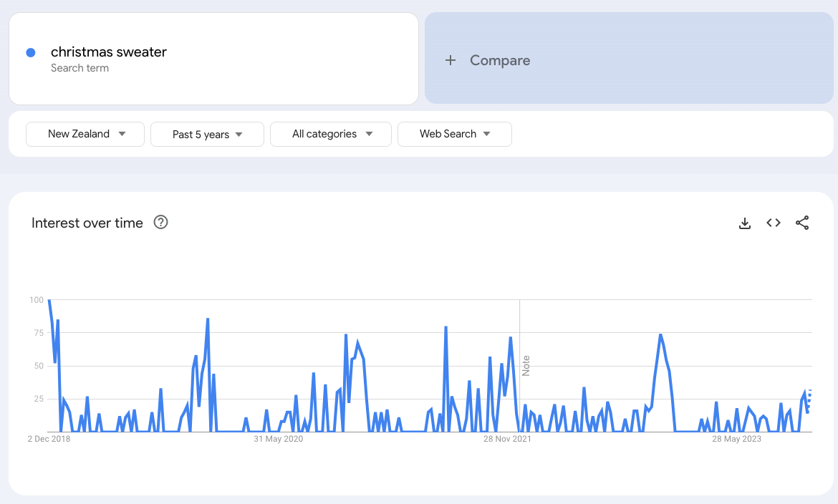The height and width of the screenshot is (504, 838).
Task: Share the Interest over time chart
Action: pyautogui.click(x=802, y=223)
